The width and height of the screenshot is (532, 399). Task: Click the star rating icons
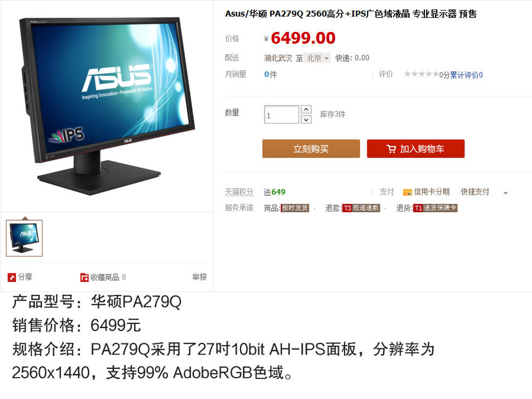click(421, 74)
